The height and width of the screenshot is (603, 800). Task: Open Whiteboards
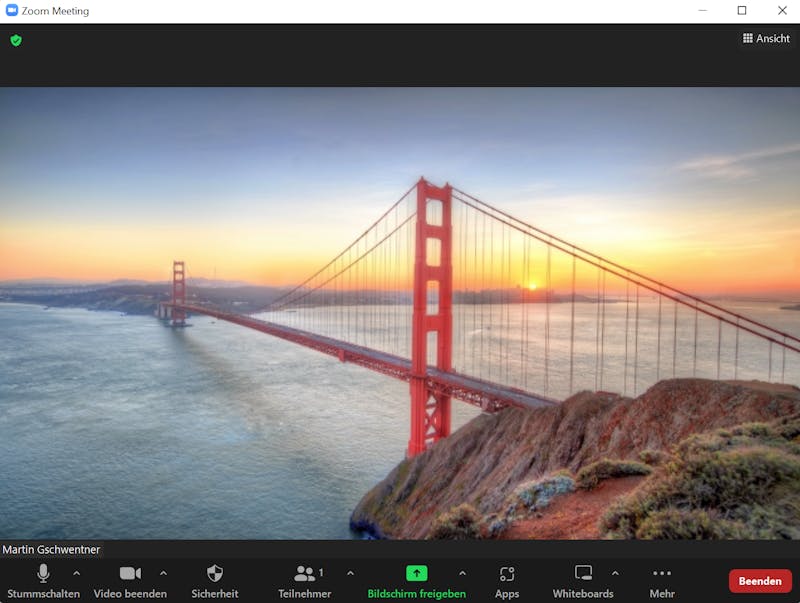pyautogui.click(x=583, y=582)
